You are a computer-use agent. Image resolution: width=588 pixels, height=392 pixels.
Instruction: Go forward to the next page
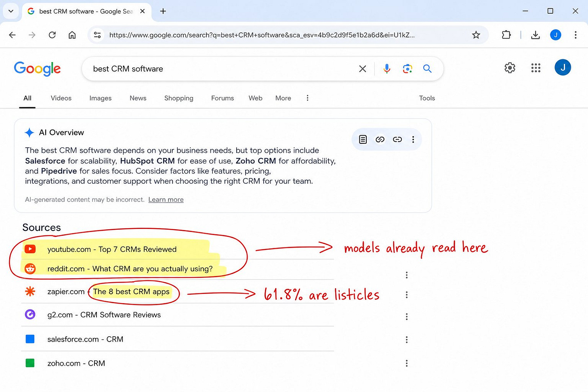32,35
